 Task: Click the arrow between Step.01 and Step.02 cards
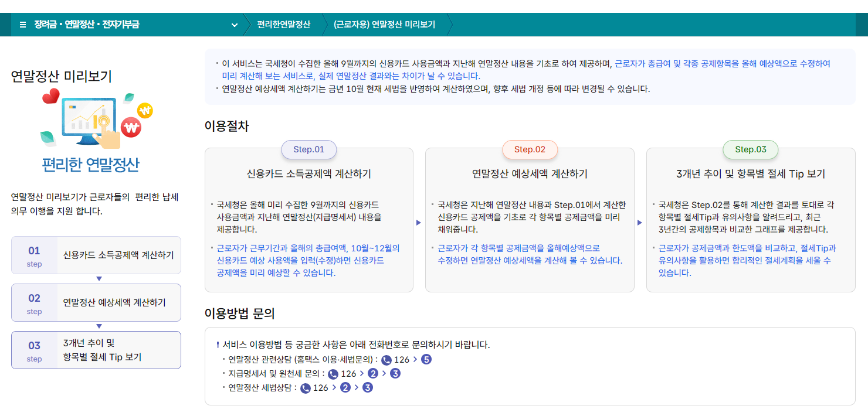coord(419,221)
